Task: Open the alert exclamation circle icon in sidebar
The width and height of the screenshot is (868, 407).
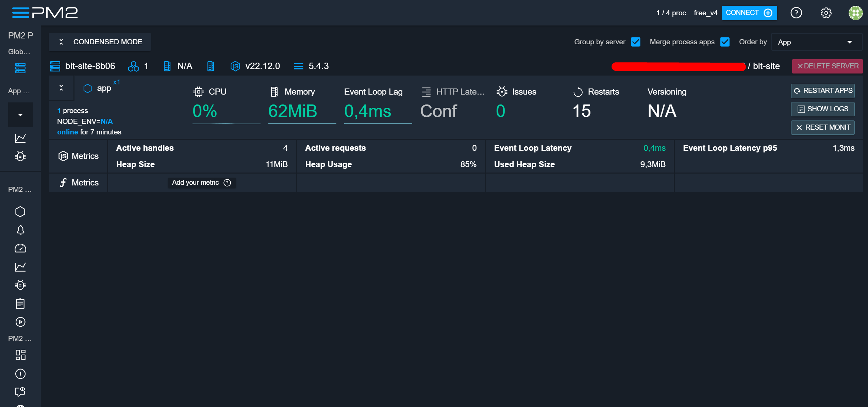Action: click(x=20, y=374)
